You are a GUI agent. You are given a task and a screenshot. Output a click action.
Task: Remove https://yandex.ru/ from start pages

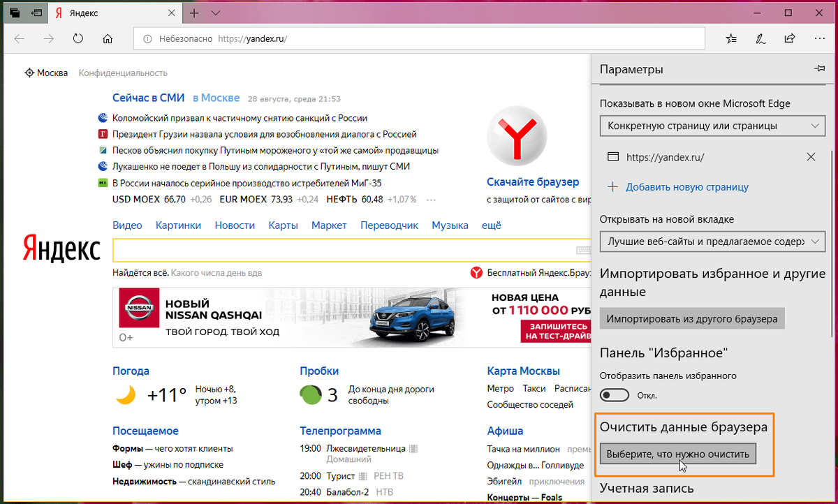811,157
